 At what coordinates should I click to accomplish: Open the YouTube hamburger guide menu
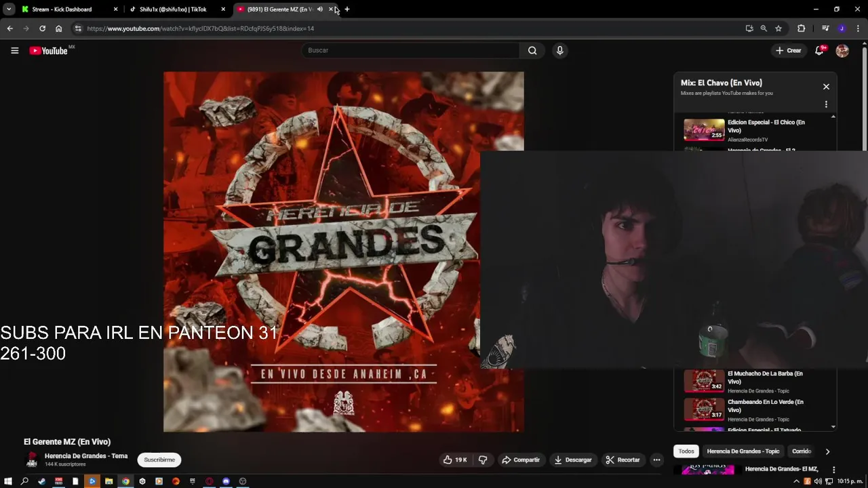14,50
